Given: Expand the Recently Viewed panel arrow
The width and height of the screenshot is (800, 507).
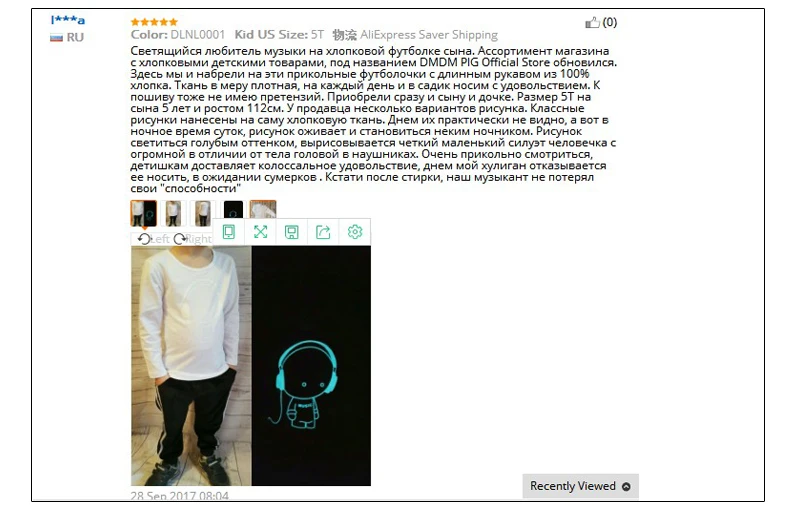Looking at the screenshot, I should pos(626,487).
